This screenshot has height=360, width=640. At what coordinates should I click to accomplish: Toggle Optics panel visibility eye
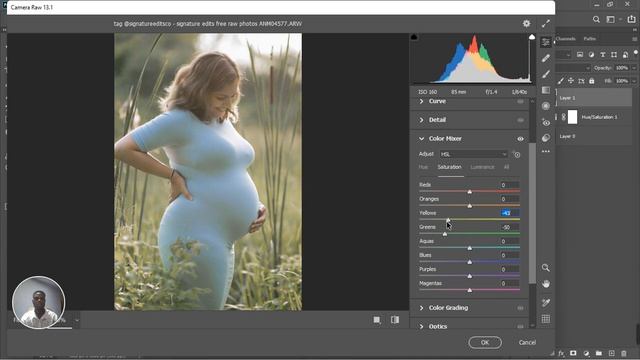pos(520,327)
